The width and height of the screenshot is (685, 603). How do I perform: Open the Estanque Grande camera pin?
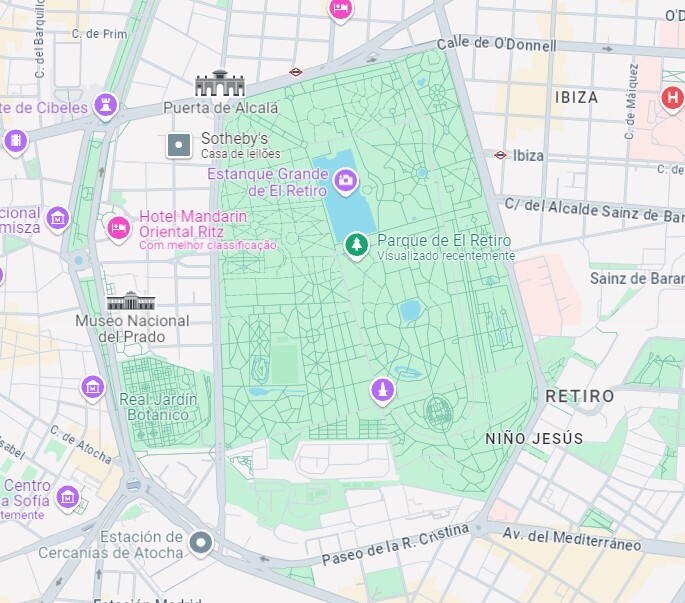(346, 181)
